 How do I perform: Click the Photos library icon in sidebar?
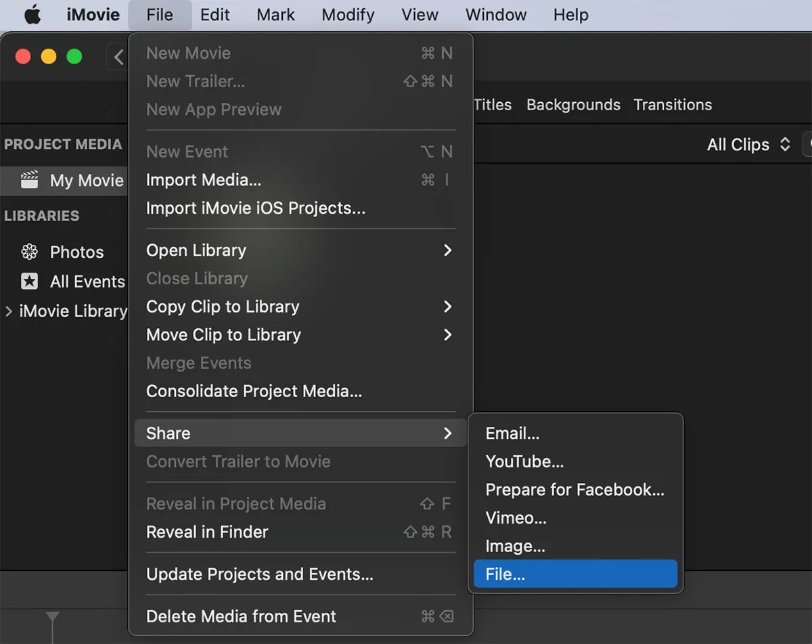(x=30, y=252)
